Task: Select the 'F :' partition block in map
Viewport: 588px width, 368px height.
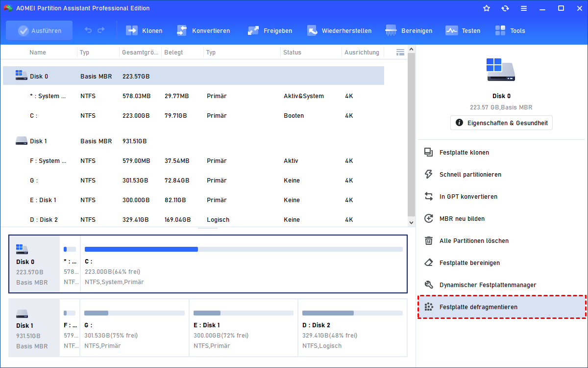Action: point(70,328)
